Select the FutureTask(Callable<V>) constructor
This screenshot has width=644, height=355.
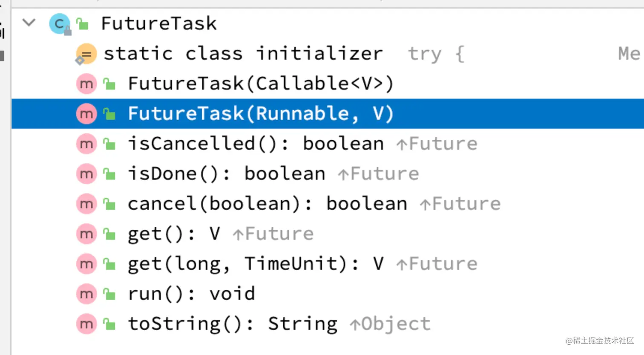tap(260, 84)
